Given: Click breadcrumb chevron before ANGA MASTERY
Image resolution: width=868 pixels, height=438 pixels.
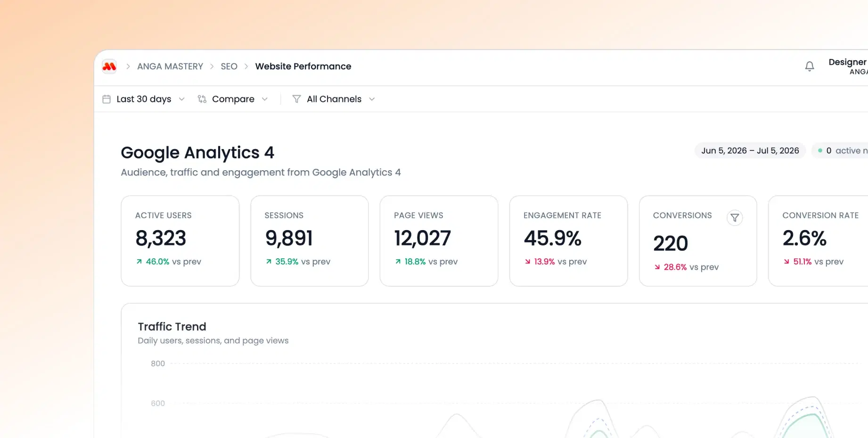Looking at the screenshot, I should (x=128, y=66).
